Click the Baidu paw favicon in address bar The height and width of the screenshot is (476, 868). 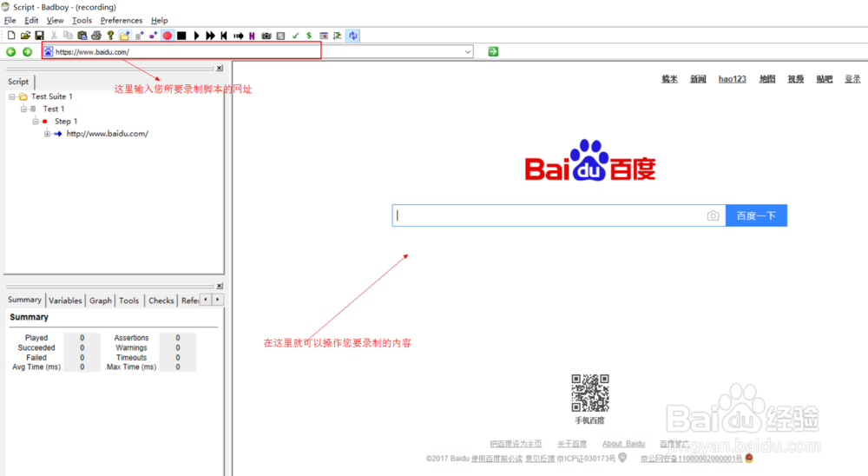(48, 51)
